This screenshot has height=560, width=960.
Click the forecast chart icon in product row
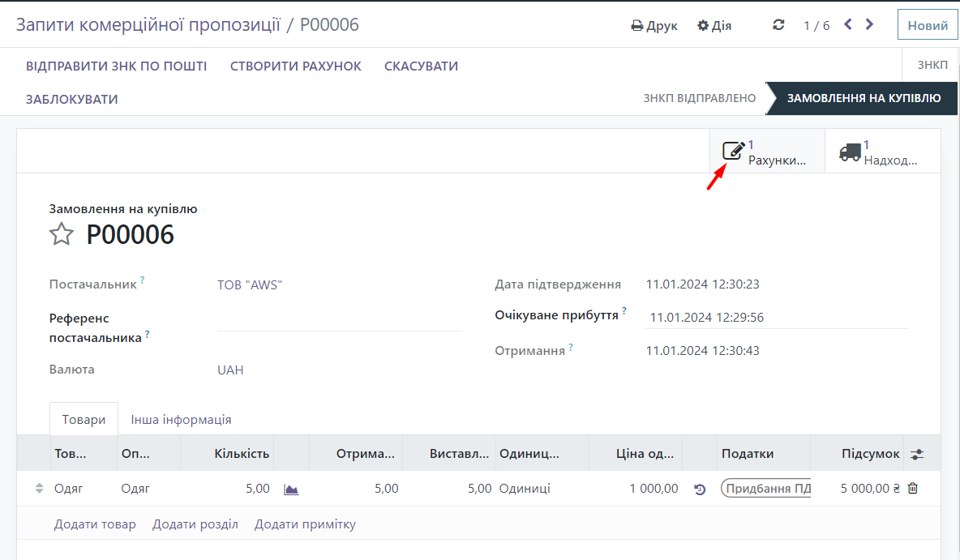point(291,489)
